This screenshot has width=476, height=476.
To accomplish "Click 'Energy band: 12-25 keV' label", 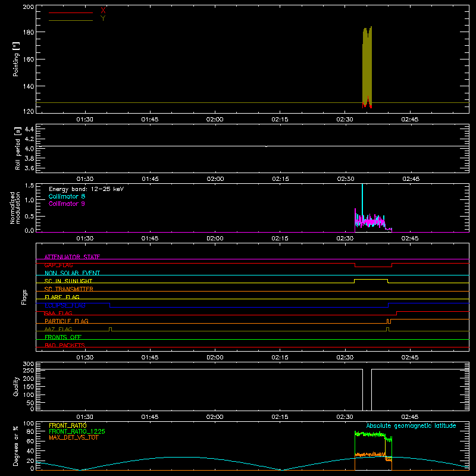I will (x=86, y=189).
